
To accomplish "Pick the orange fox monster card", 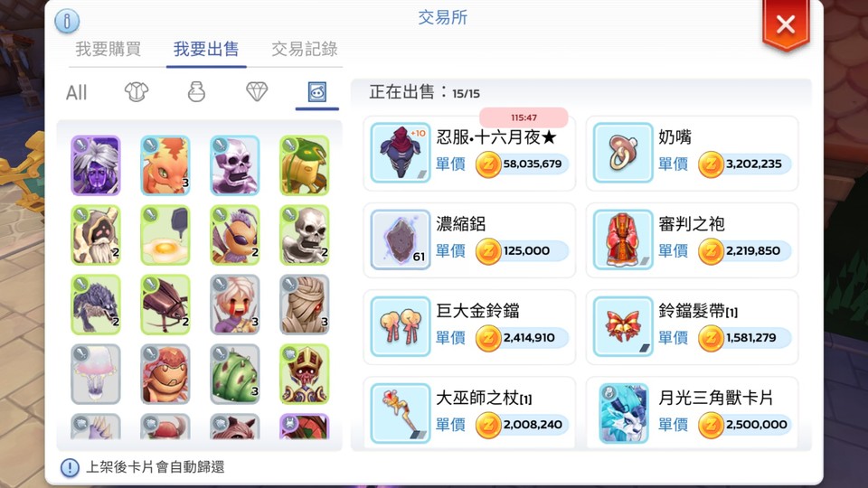I will [165, 165].
